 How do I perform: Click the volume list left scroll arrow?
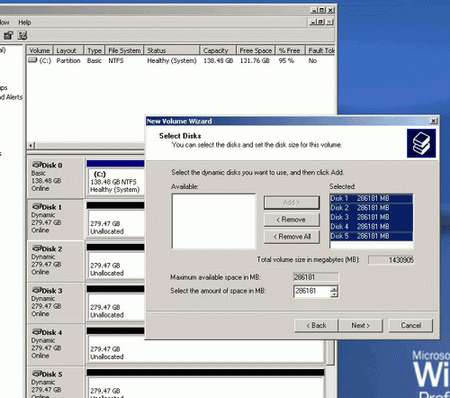(30, 146)
